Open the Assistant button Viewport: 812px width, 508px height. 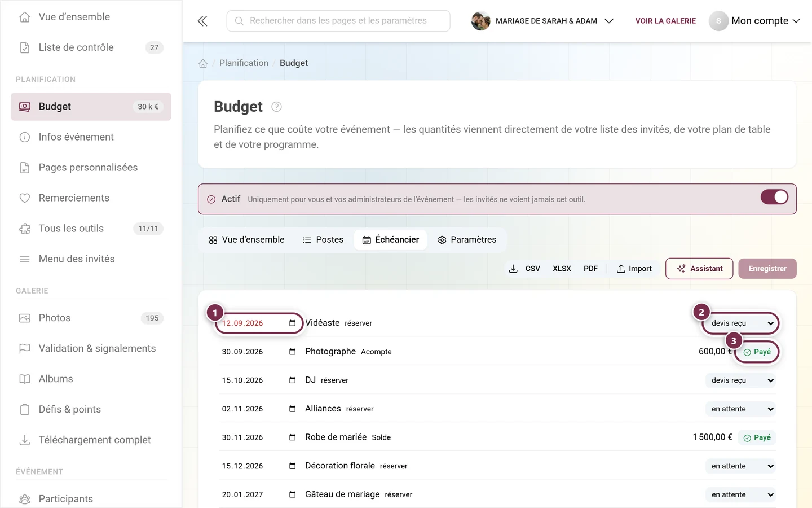point(699,269)
